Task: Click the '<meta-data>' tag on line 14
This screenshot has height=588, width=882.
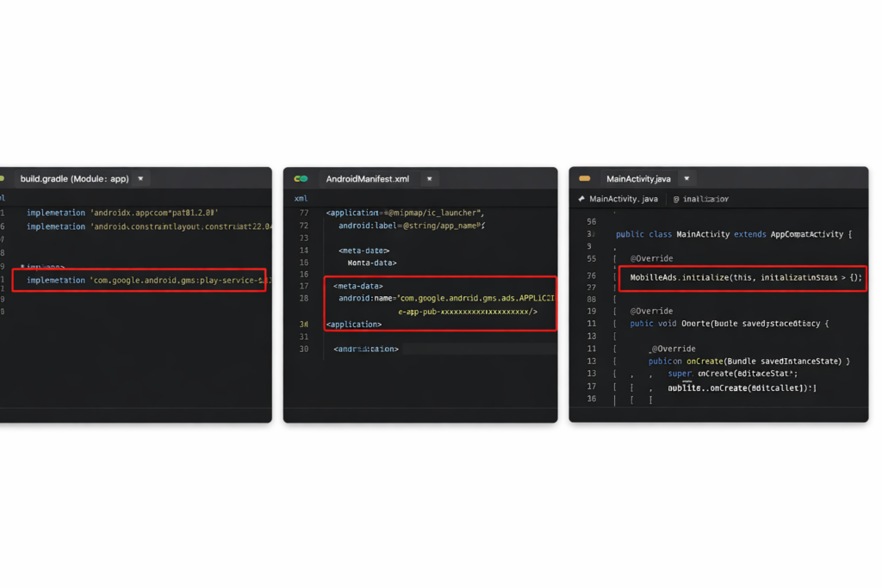Action: pyautogui.click(x=364, y=251)
